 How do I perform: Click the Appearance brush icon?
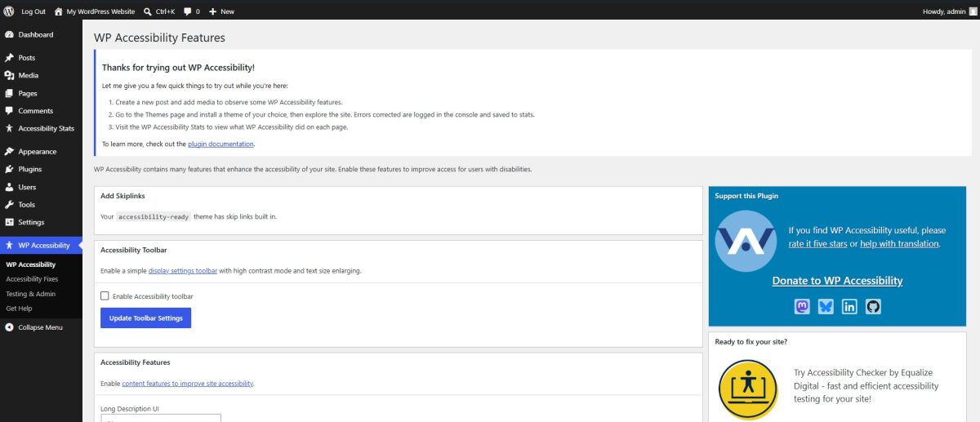[9, 152]
